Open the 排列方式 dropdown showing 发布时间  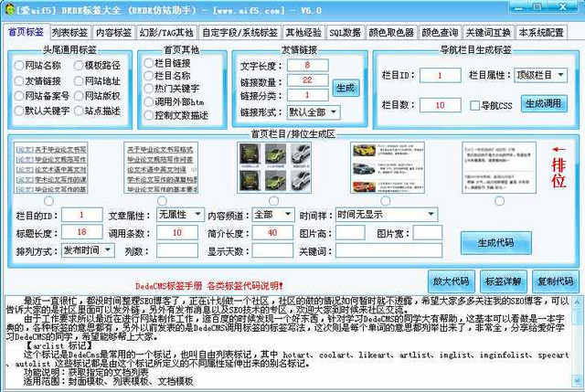(x=90, y=250)
